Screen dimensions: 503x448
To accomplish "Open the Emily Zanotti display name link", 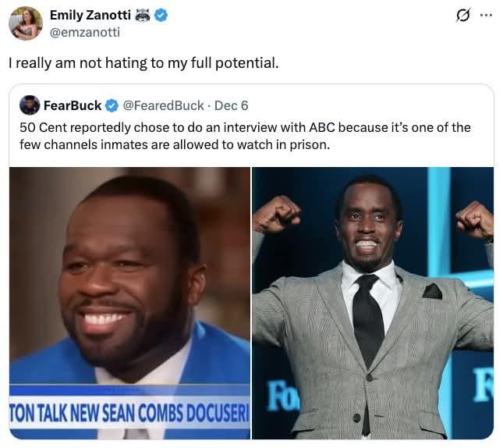I will (90, 15).
